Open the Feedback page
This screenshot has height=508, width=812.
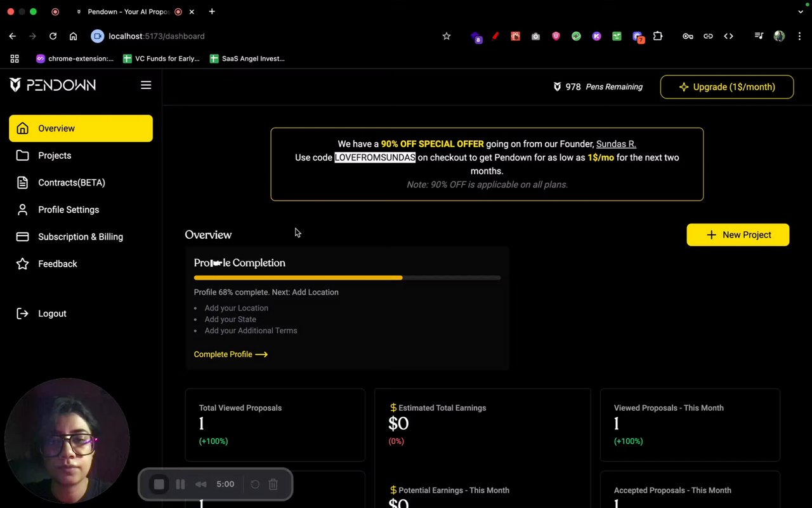(81, 264)
